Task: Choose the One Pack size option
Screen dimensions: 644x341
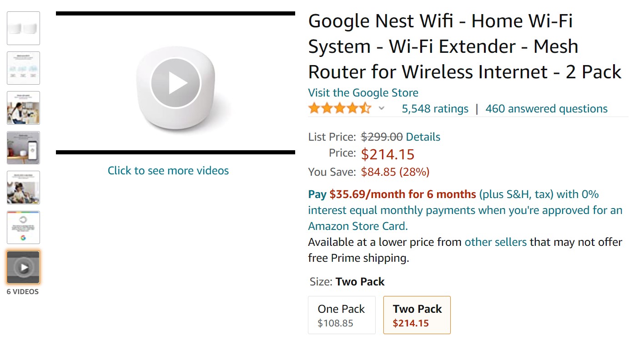Action: coord(342,315)
